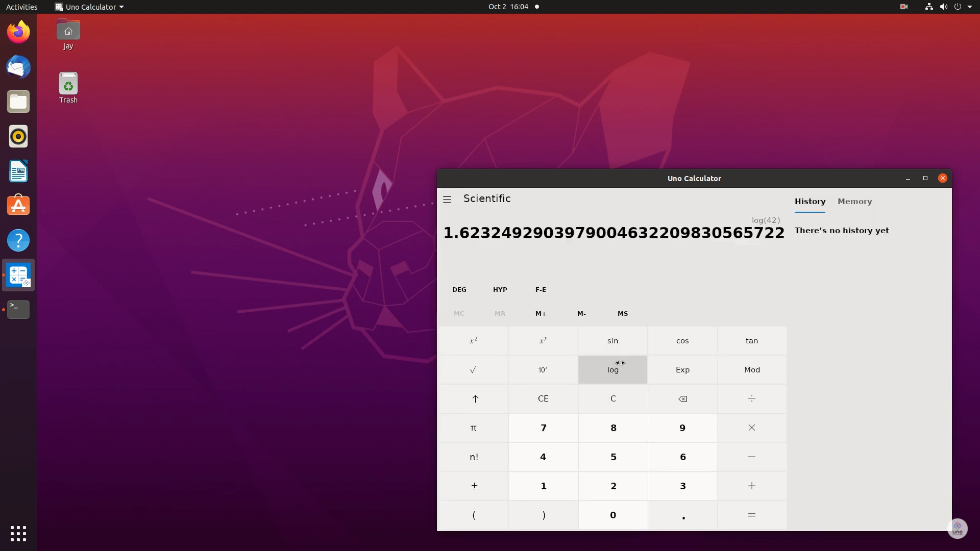This screenshot has height=551, width=980.
Task: Expand the Uno Calculator app menu
Action: [x=89, y=7]
